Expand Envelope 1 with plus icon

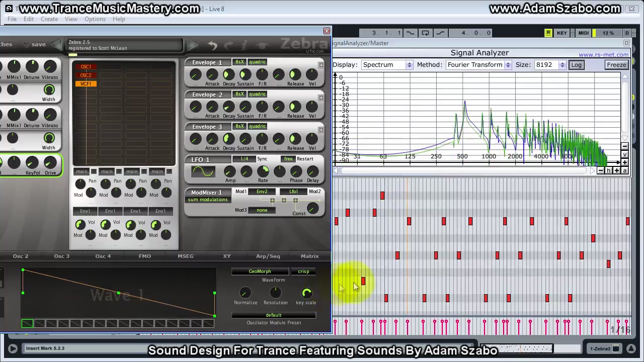pos(321,65)
